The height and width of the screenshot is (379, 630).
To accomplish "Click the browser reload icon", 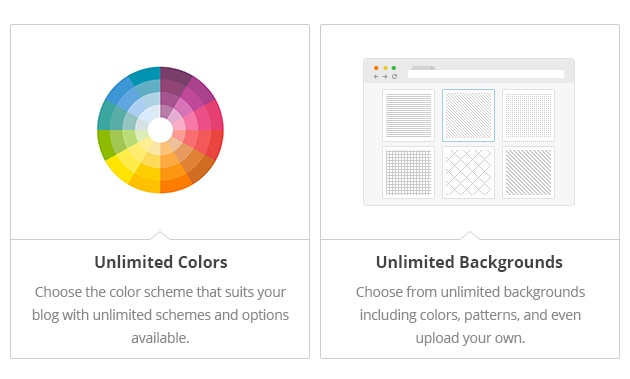I will tap(395, 76).
